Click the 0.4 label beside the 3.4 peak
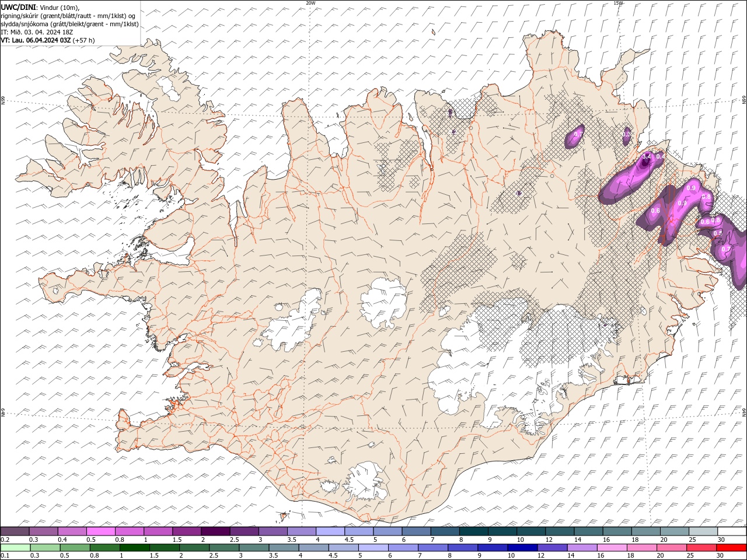Viewport: 747px width, 560px height. click(660, 156)
